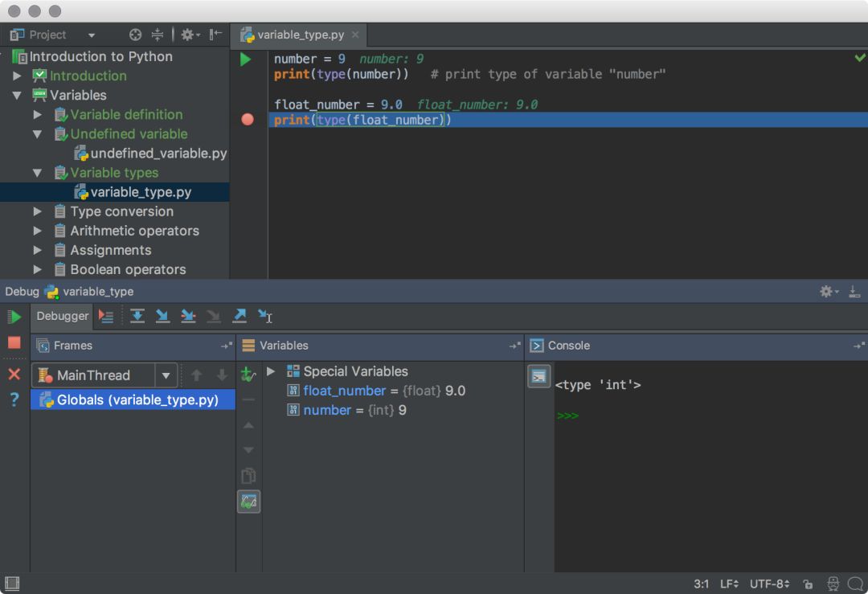This screenshot has width=868, height=594.
Task: Click the Run to Cursor icon
Action: point(265,316)
